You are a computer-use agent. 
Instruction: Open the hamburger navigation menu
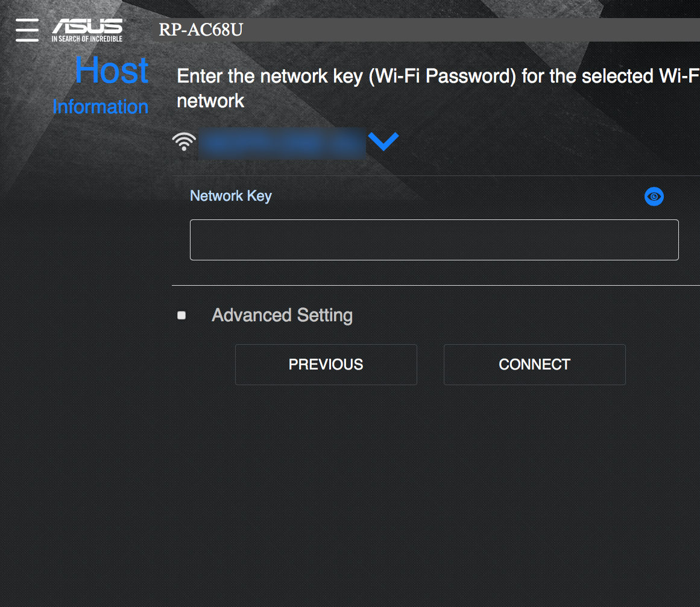click(27, 30)
